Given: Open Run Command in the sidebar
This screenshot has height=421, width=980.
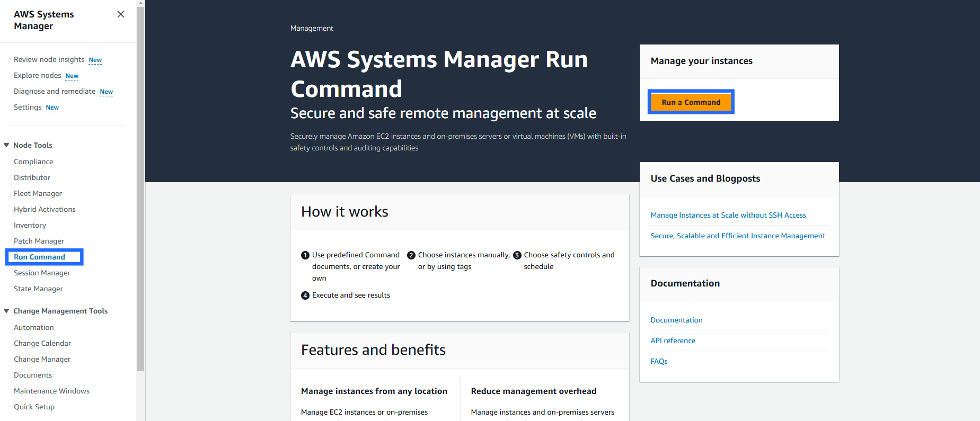Looking at the screenshot, I should [x=39, y=257].
